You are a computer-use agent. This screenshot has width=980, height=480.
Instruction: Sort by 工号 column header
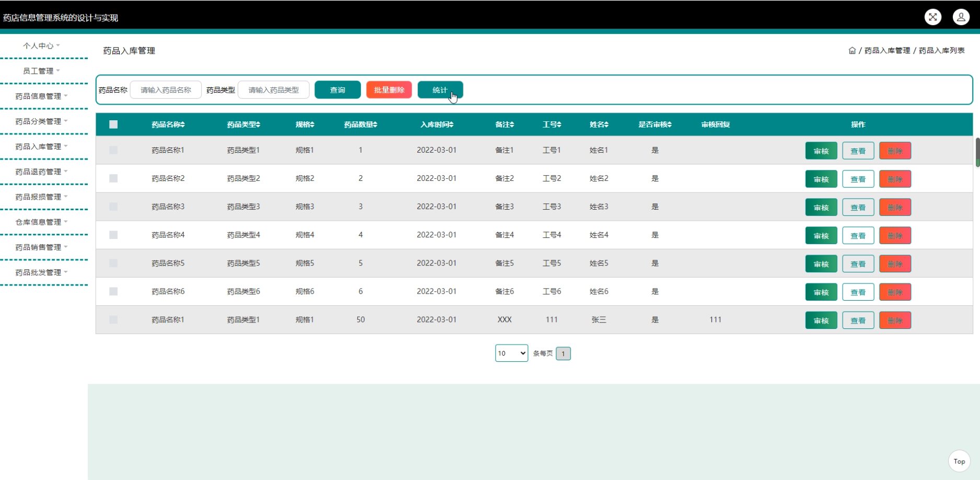coord(552,124)
